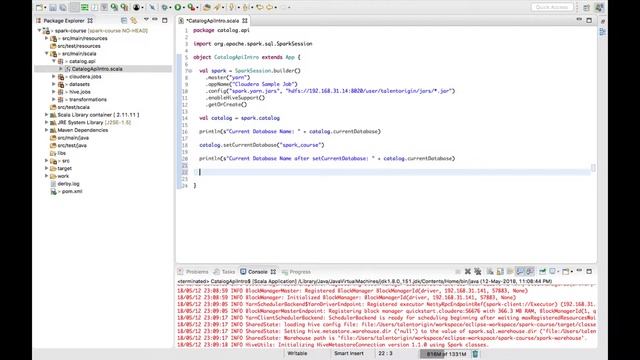Save the current file with Save icon
The width and height of the screenshot is (640, 360).
53,7
